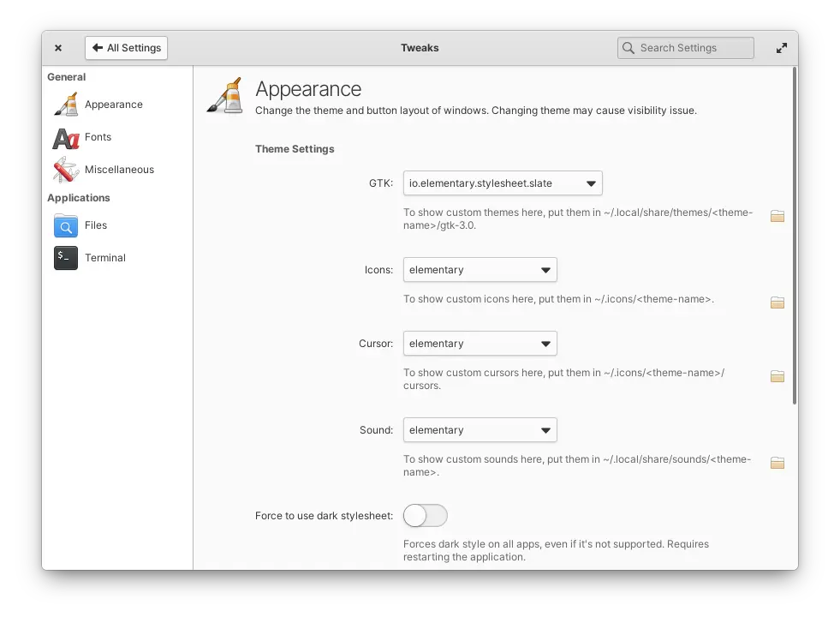Switch to the Fonts section
The image size is (840, 623).
tap(98, 137)
